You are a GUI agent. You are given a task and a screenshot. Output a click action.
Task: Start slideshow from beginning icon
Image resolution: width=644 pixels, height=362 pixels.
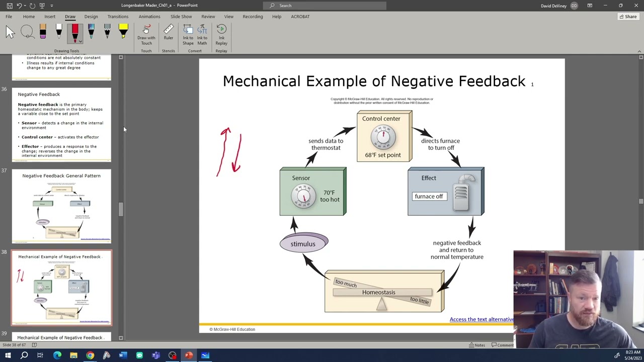pyautogui.click(x=42, y=6)
